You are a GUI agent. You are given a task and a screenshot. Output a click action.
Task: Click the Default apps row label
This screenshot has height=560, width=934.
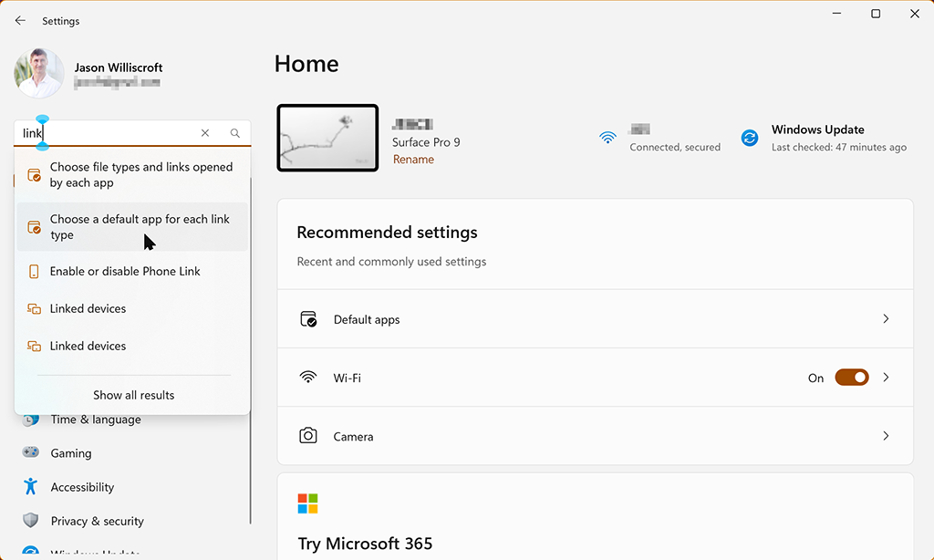pyautogui.click(x=367, y=320)
